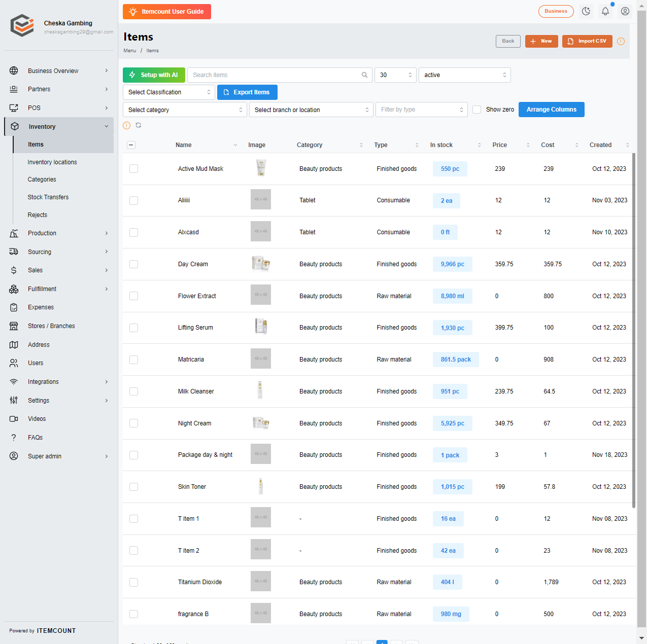This screenshot has width=647, height=644.
Task: Click the Production crane icon
Action: 14,233
